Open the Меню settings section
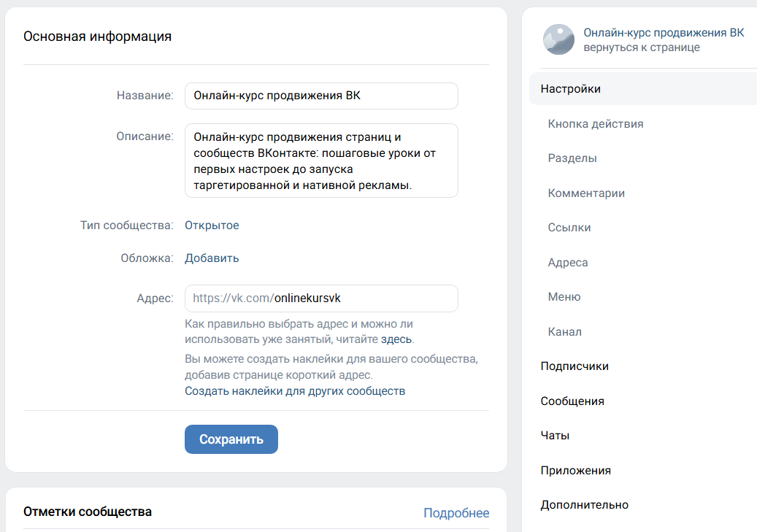 pyautogui.click(x=564, y=296)
